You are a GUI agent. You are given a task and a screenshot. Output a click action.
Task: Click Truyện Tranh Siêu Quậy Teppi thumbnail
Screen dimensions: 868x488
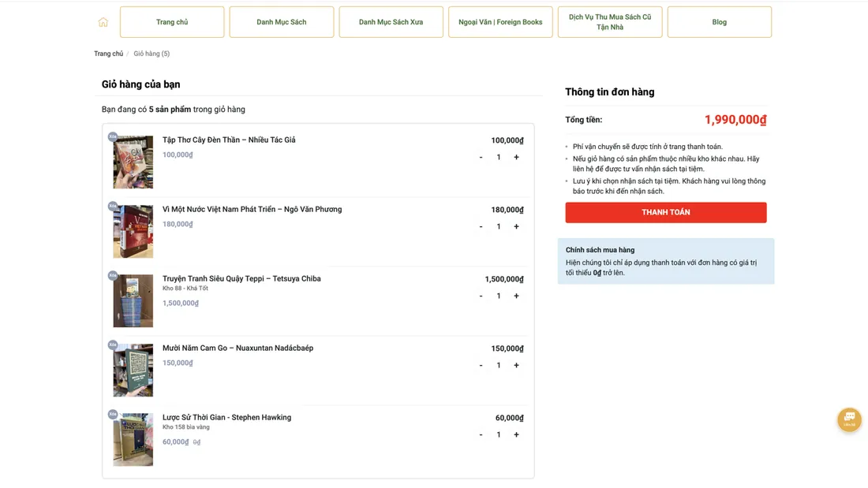coord(133,301)
